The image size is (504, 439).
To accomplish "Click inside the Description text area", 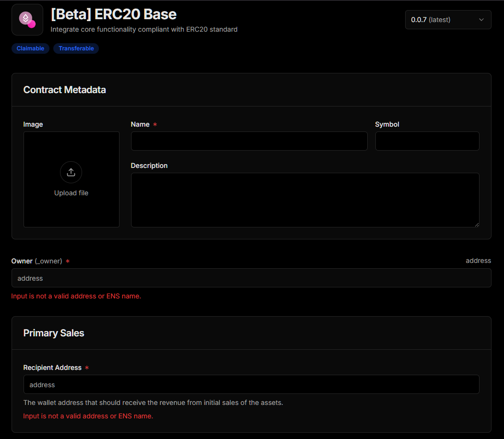I will (x=305, y=200).
